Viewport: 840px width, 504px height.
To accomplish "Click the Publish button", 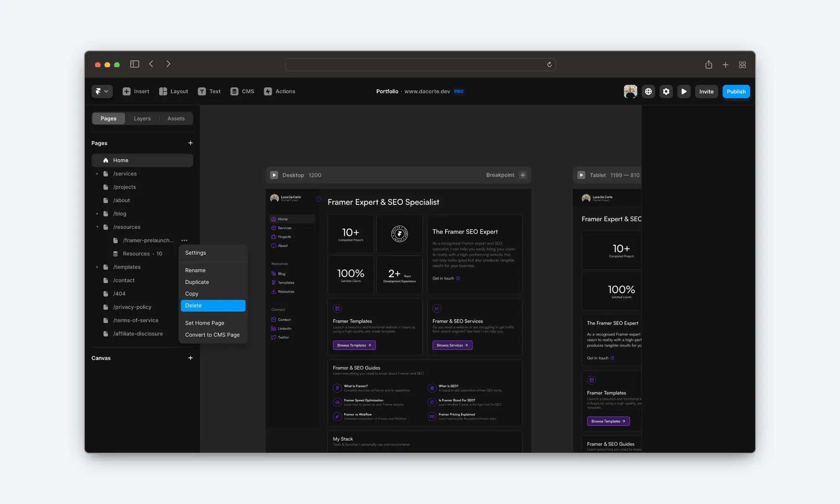I will [x=735, y=91].
